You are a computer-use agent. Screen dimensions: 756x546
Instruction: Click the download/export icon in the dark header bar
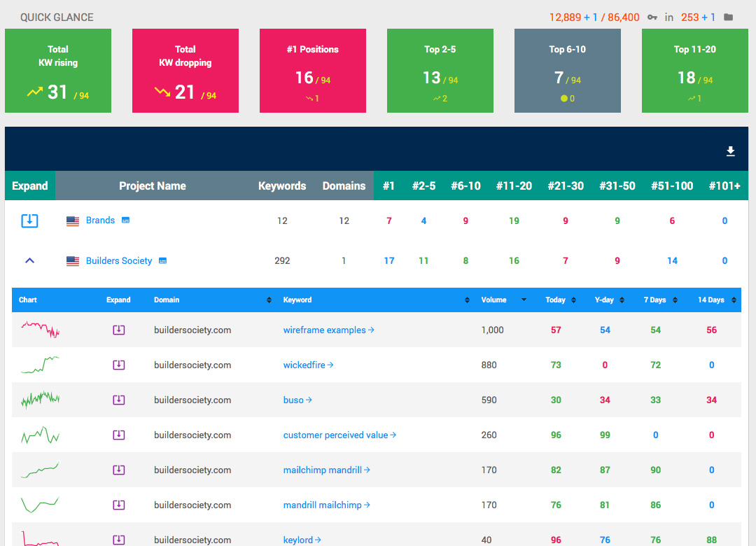(x=731, y=151)
